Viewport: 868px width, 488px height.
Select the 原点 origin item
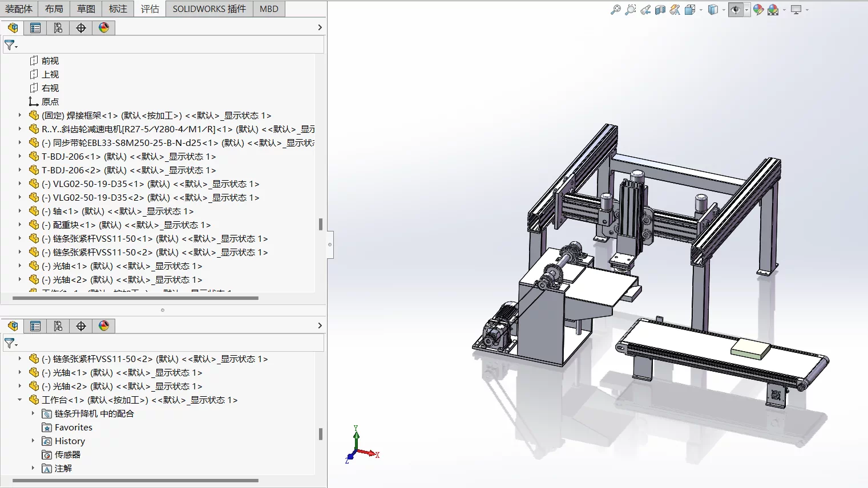[x=44, y=101]
